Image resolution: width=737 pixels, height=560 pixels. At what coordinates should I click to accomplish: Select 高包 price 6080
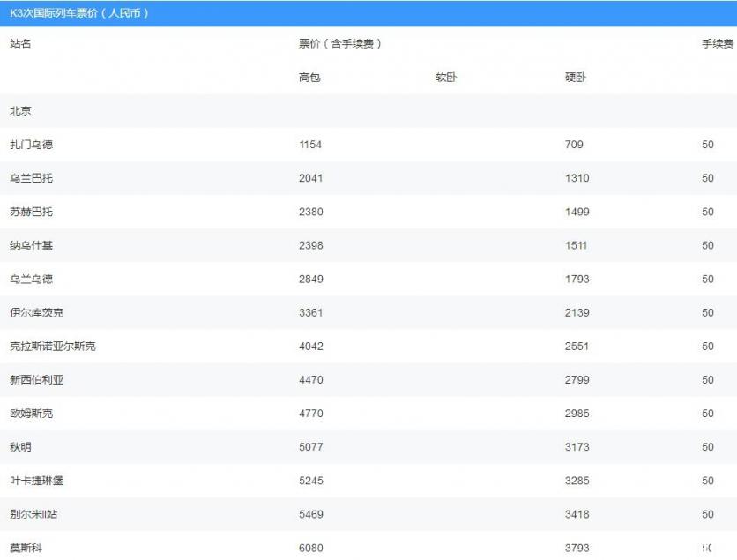310,548
